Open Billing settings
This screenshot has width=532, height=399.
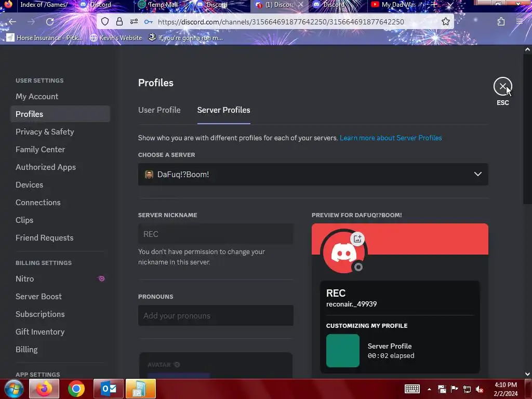pos(26,349)
